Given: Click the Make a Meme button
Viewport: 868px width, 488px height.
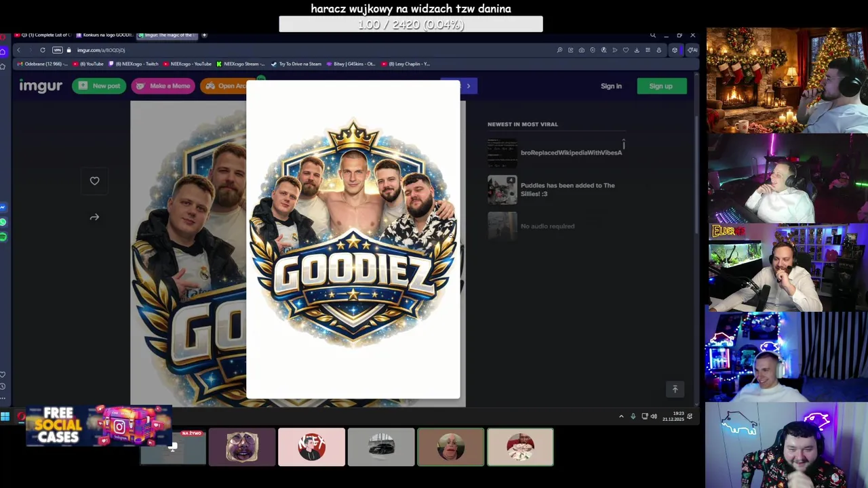Looking at the screenshot, I should click(163, 86).
